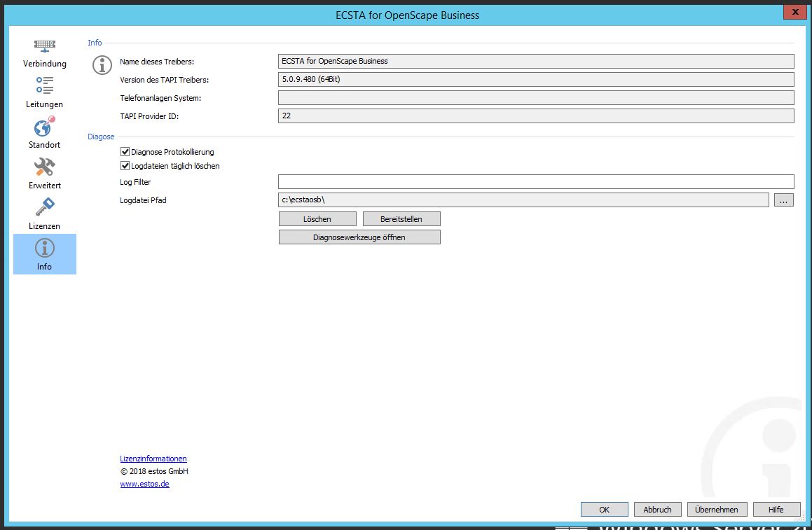Visit the www.estos.de link
The height and width of the screenshot is (530, 812).
tap(144, 484)
